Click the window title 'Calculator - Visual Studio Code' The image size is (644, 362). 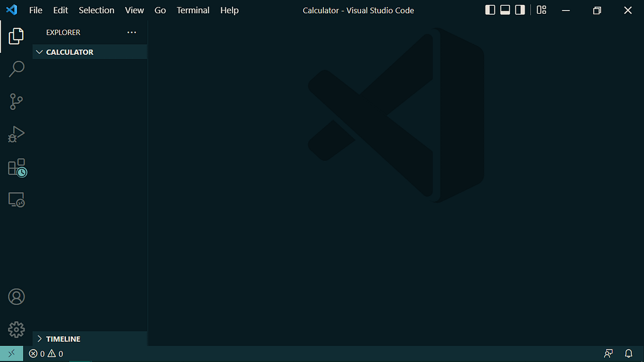(358, 10)
